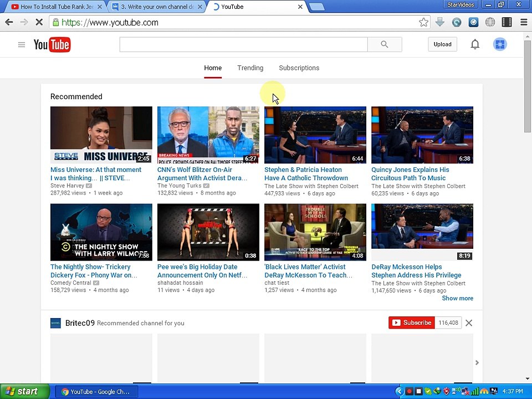Viewport: 532px width, 399px height.
Task: Open the Pee wee's Holiday thumbnail
Action: pos(208,232)
